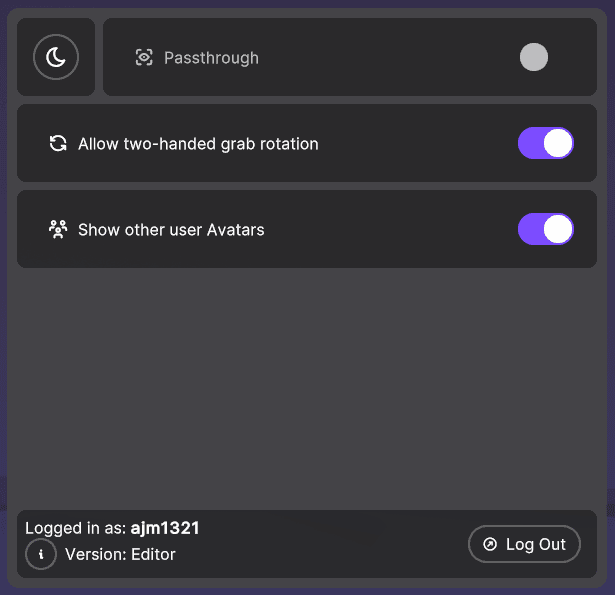Open the version info icon
Image resolution: width=615 pixels, height=595 pixels.
[41, 554]
